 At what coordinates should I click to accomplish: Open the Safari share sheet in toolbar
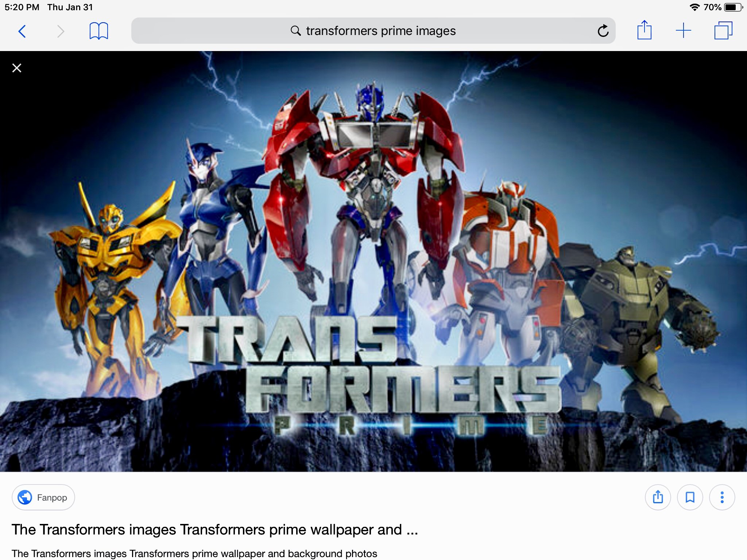[x=644, y=30]
